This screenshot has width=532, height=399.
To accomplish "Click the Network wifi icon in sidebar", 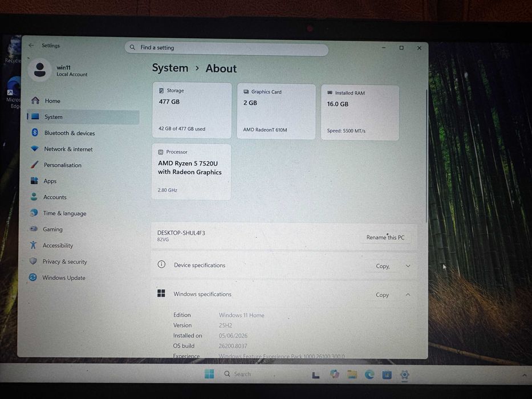I will (35, 149).
